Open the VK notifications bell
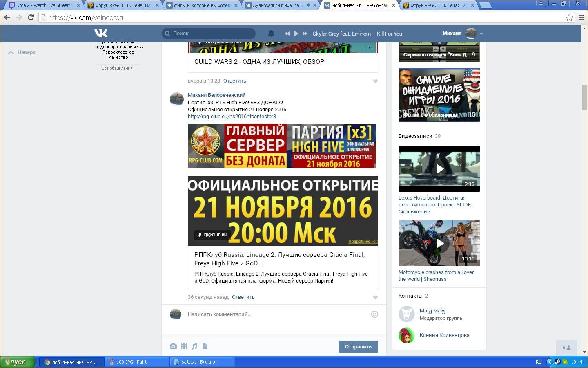The height and width of the screenshot is (368, 588). (x=271, y=34)
